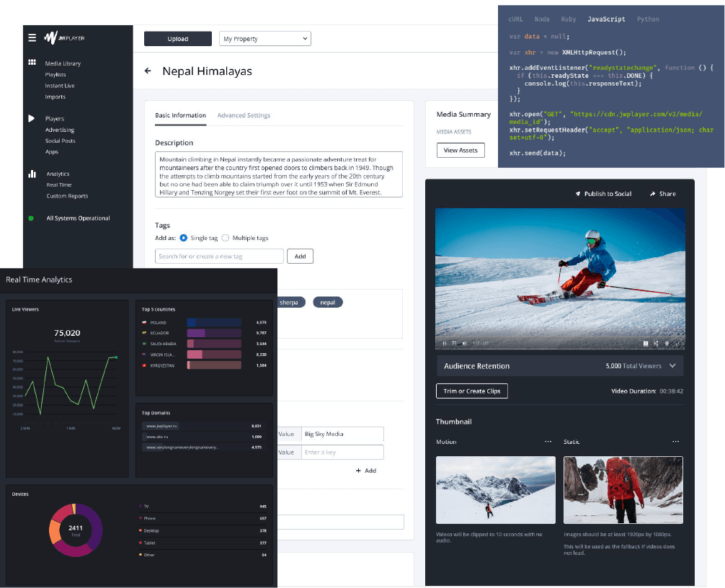
Task: Click the Upload button
Action: pyautogui.click(x=178, y=39)
